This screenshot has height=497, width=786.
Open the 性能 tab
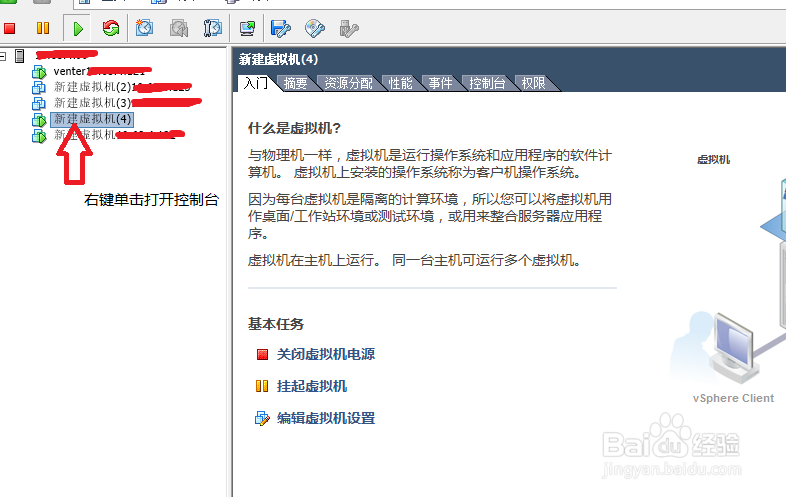401,83
